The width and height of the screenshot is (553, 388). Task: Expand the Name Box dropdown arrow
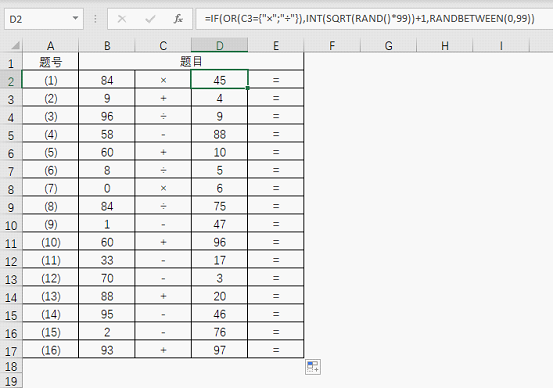(75, 18)
